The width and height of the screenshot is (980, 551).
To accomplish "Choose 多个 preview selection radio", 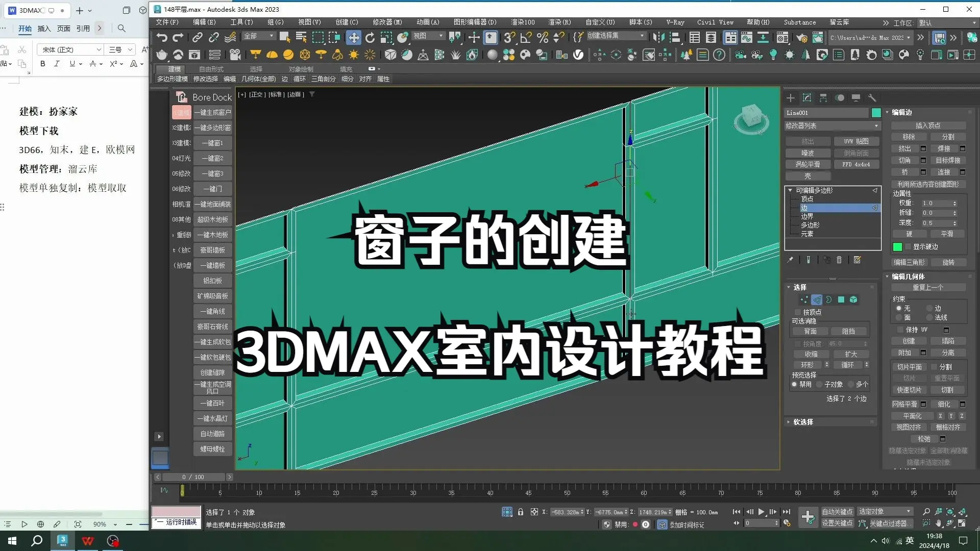I will point(851,385).
